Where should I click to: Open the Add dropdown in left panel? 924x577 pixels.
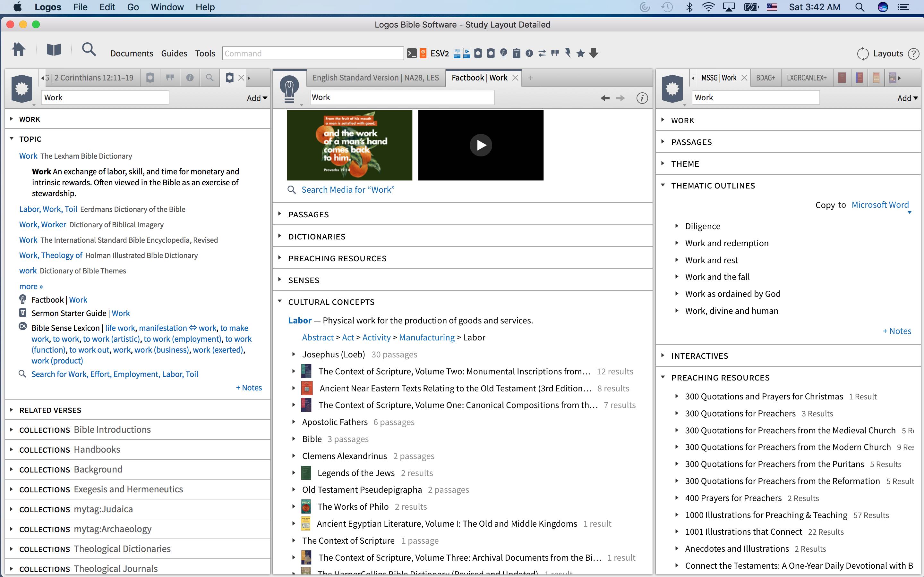click(x=257, y=98)
